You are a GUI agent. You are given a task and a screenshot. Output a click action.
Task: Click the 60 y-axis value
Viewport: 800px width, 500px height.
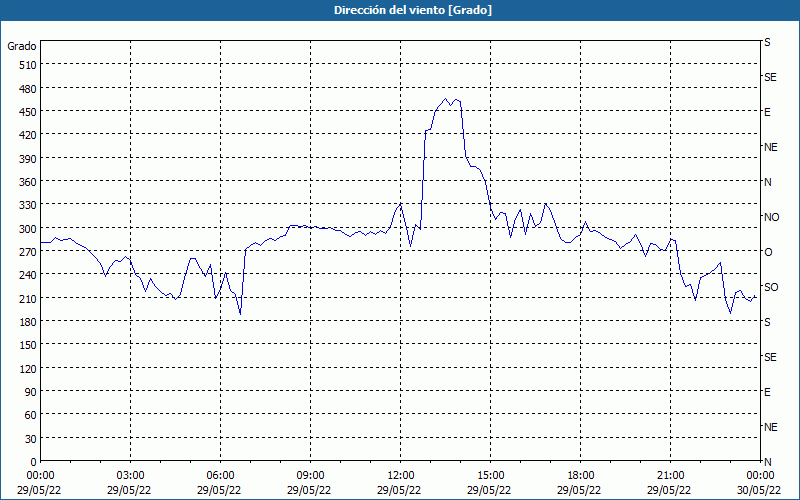(x=31, y=415)
